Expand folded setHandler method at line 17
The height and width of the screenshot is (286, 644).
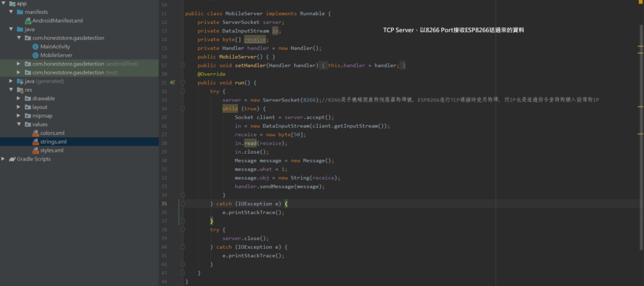182,65
